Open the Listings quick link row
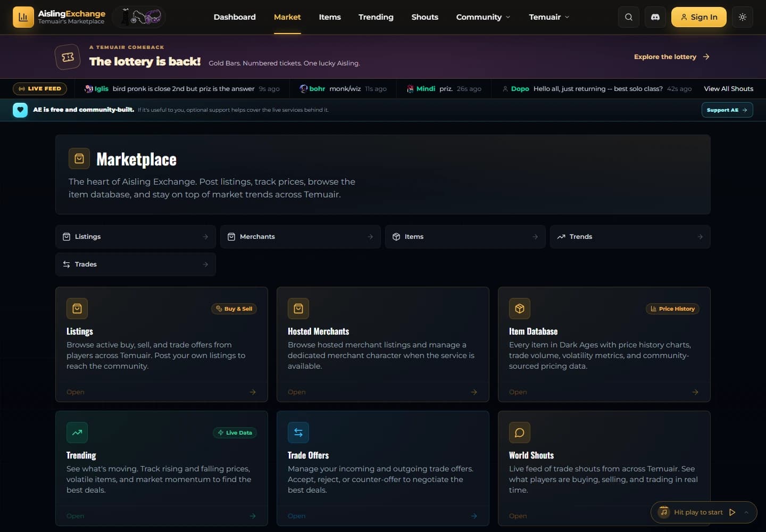This screenshot has height=532, width=766. pyautogui.click(x=136, y=237)
